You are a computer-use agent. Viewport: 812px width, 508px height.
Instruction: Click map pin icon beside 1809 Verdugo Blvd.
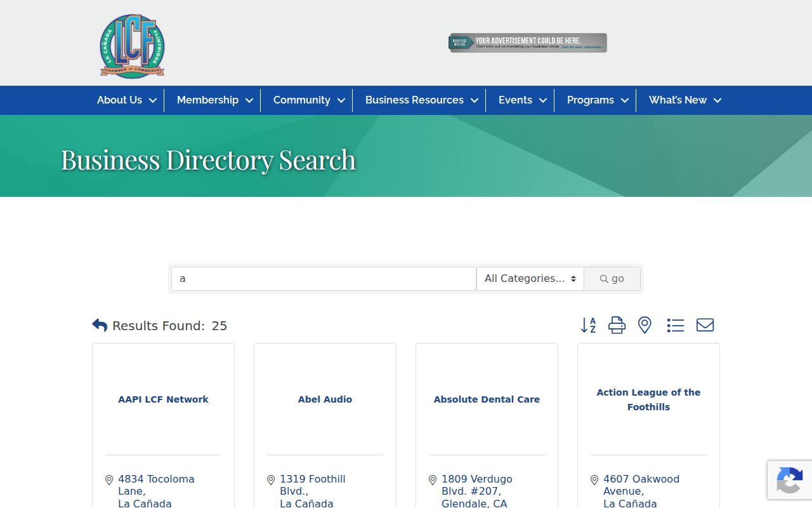pos(433,480)
